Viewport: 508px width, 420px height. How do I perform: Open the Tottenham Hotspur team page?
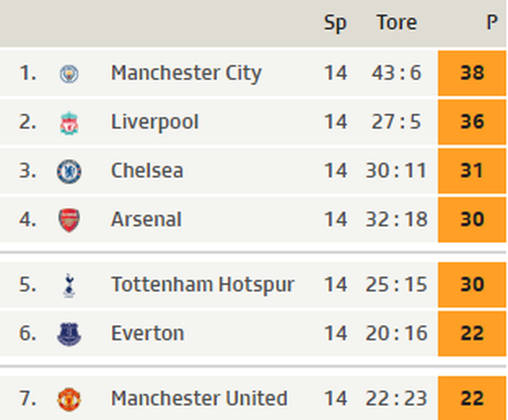click(x=203, y=285)
